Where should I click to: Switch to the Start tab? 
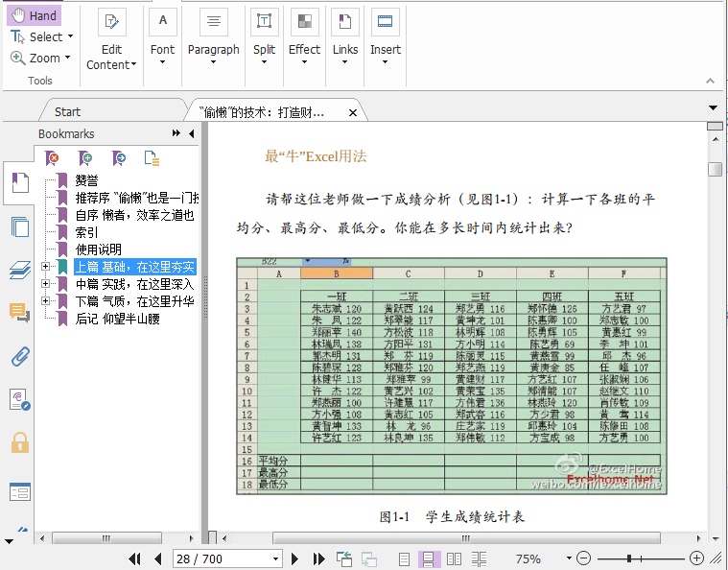tap(67, 112)
